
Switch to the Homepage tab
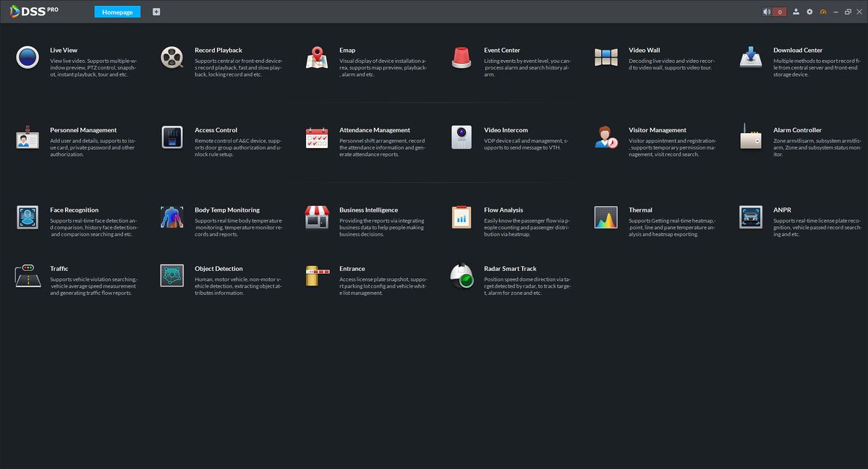point(117,12)
